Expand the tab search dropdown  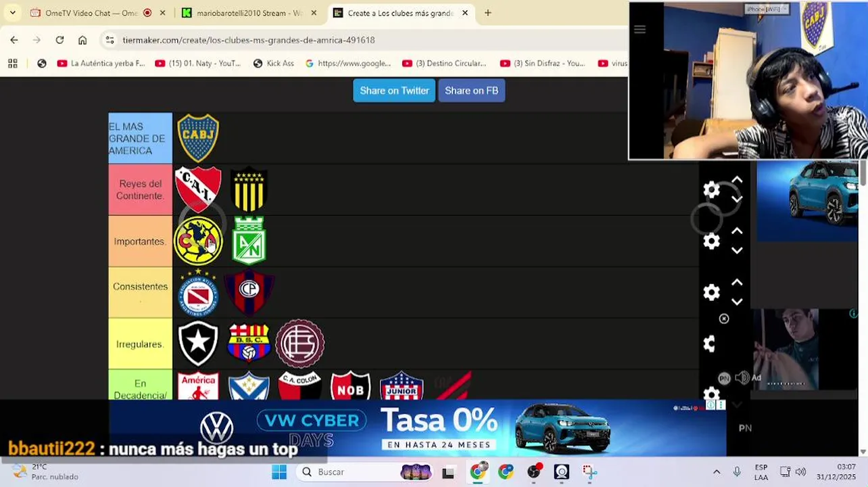[12, 13]
